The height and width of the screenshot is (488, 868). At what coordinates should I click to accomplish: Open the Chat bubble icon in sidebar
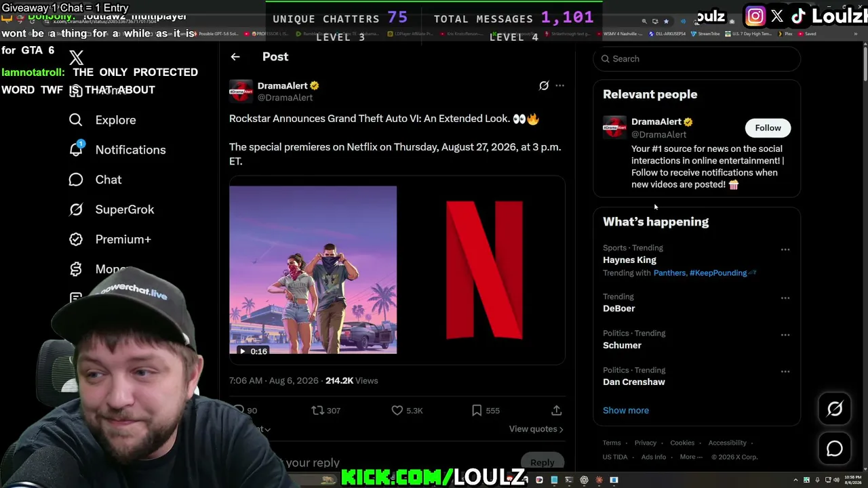click(76, 180)
